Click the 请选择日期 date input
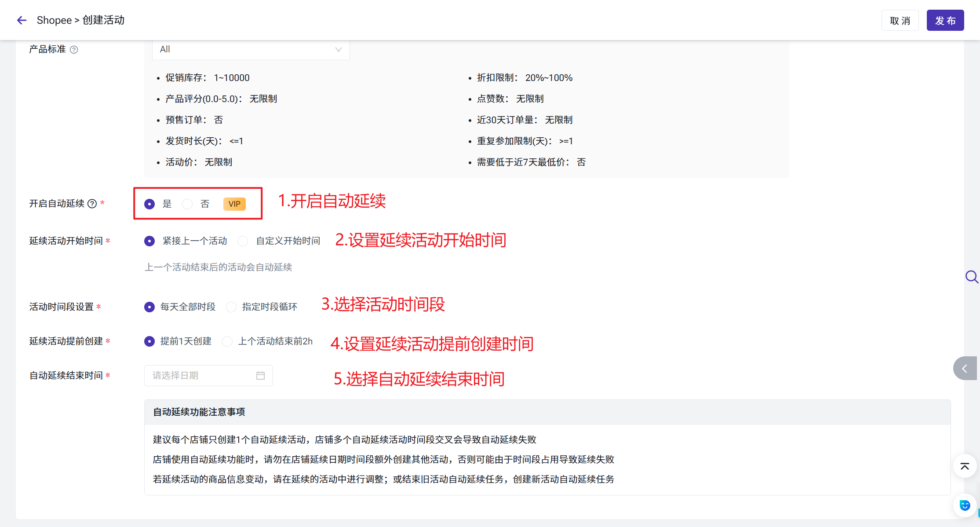Viewport: 980px width, 527px height. [x=208, y=376]
